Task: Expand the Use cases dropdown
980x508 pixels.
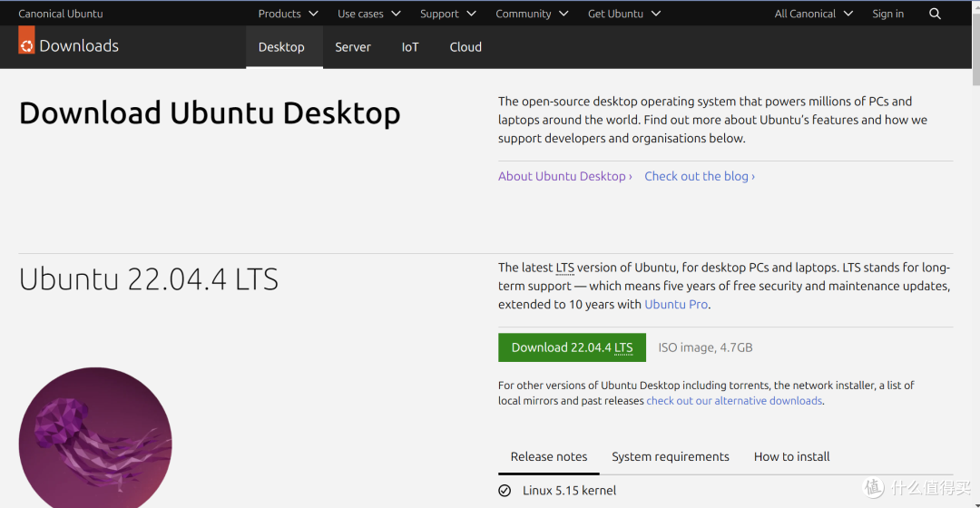Action: click(368, 14)
